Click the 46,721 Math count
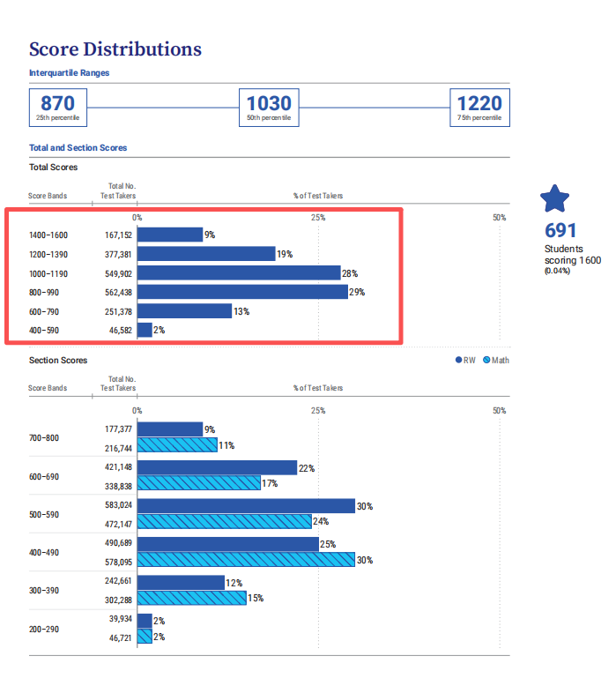Viewport: 616px width, 686px height. pos(121,638)
